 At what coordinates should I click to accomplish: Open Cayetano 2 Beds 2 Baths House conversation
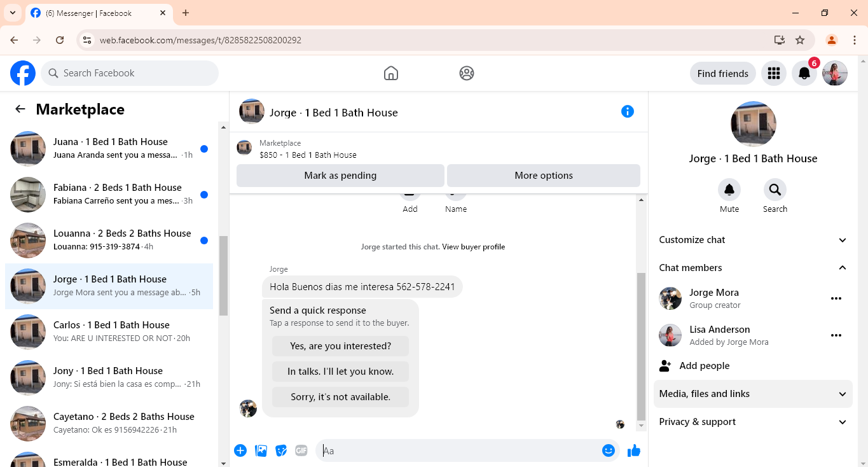coord(109,424)
